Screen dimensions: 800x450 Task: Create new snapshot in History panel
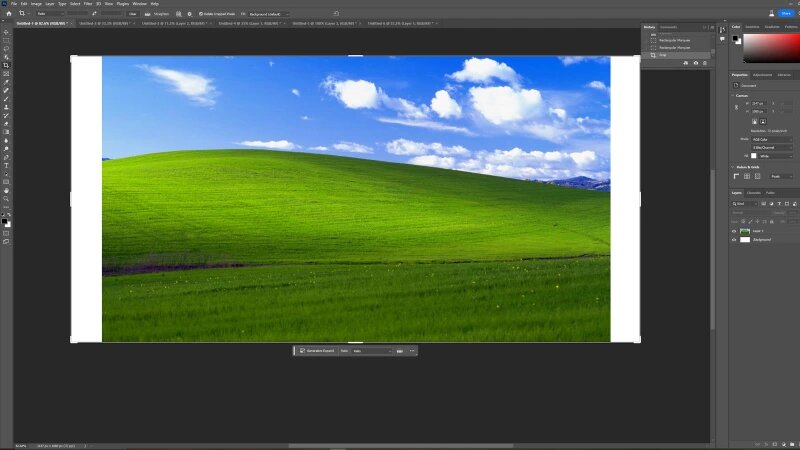[695, 63]
